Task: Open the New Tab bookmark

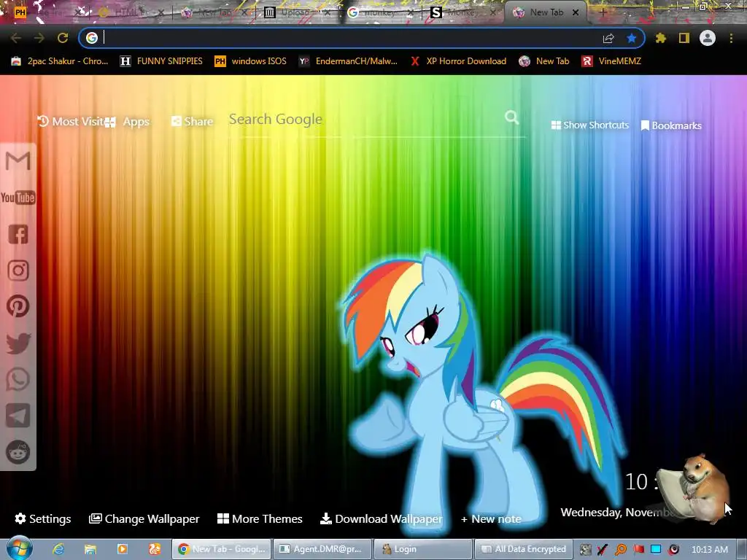Action: 544,61
